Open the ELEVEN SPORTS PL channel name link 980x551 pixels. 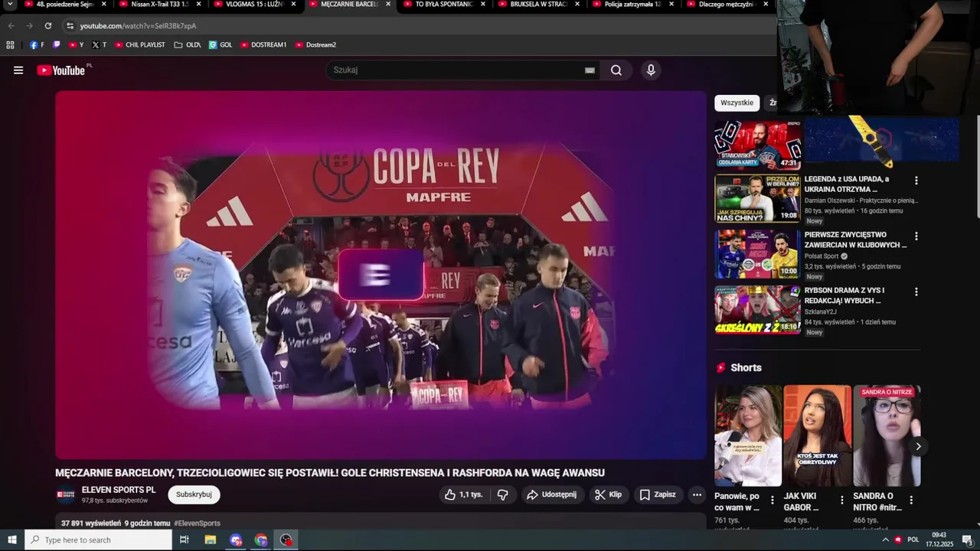[119, 490]
